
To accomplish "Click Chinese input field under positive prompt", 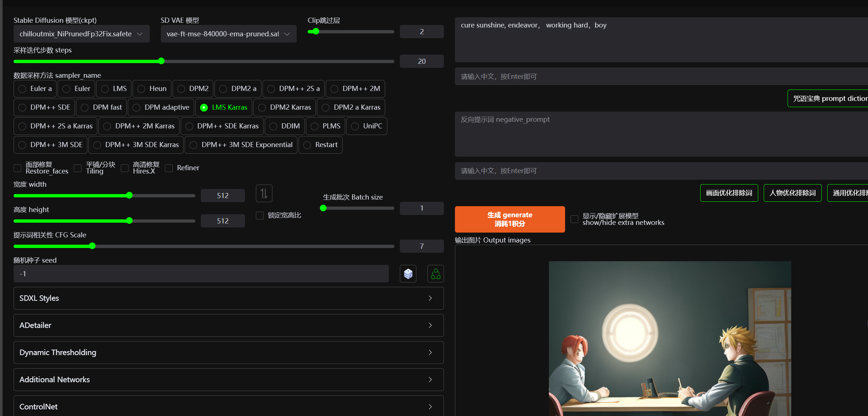I will tap(661, 76).
